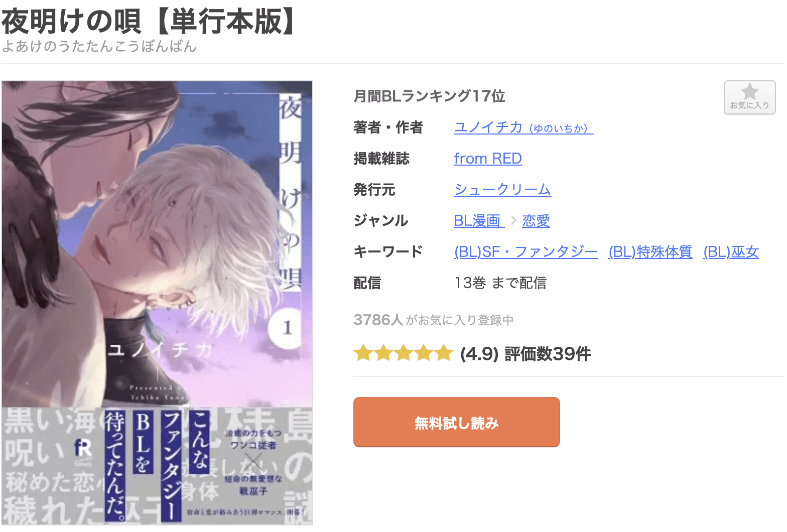
Task: Open the (BL)特殊体質 keyword
Action: [x=650, y=252]
